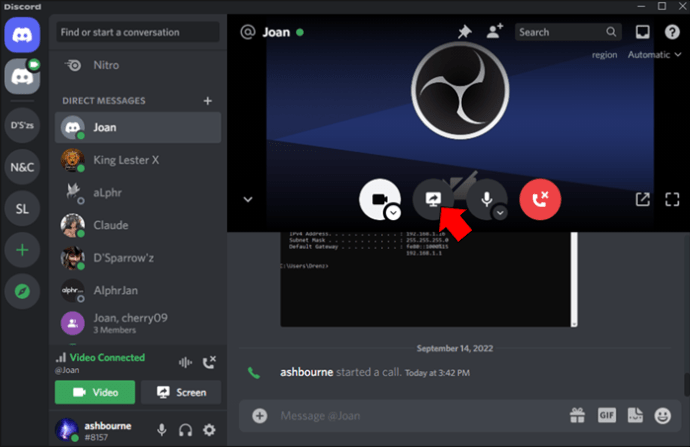
Task: Collapse call view with chevron
Action: point(248,199)
